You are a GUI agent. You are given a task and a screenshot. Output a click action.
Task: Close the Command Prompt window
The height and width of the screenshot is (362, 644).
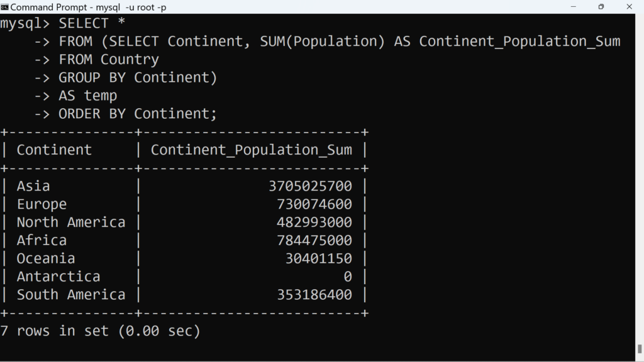pos(630,7)
